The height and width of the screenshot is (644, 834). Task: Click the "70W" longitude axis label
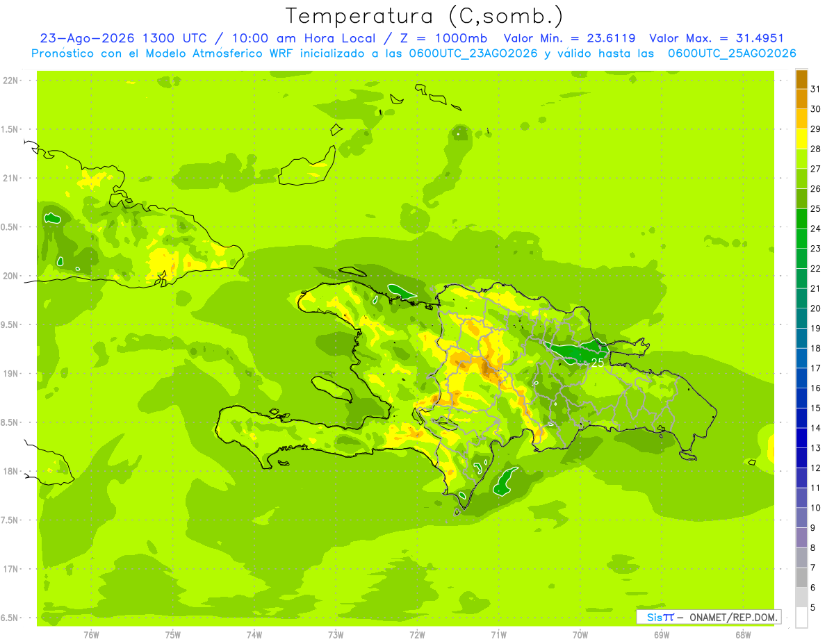[x=580, y=635]
